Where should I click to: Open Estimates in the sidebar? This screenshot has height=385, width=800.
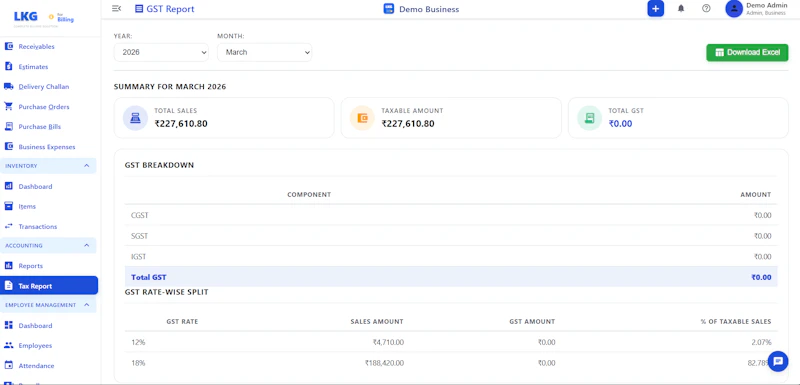tap(33, 67)
